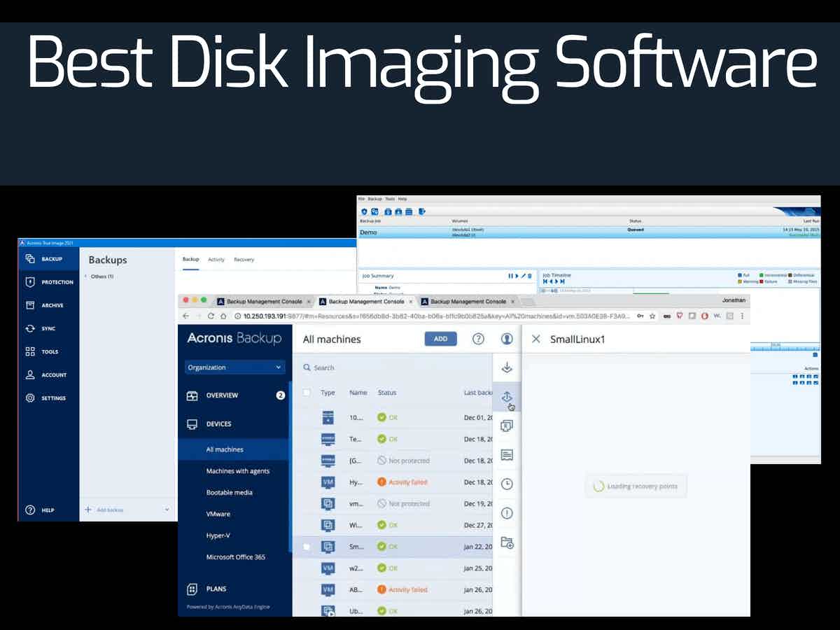
Task: Expand the Others (1) backup group
Action: pyautogui.click(x=101, y=276)
